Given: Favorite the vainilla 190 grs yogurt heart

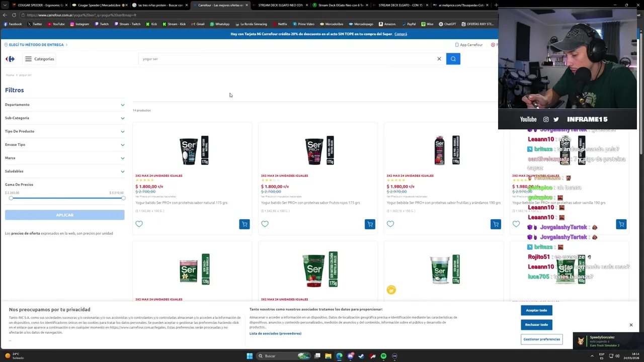Looking at the screenshot, I should pyautogui.click(x=516, y=224).
